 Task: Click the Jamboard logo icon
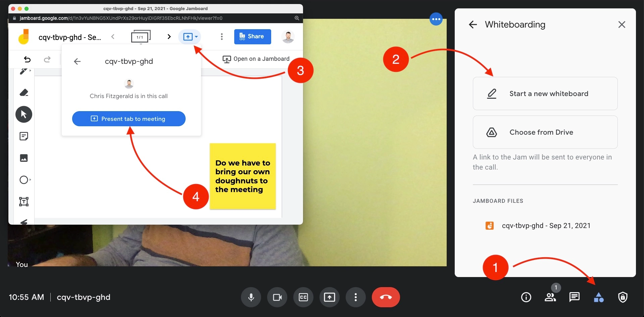click(x=24, y=37)
